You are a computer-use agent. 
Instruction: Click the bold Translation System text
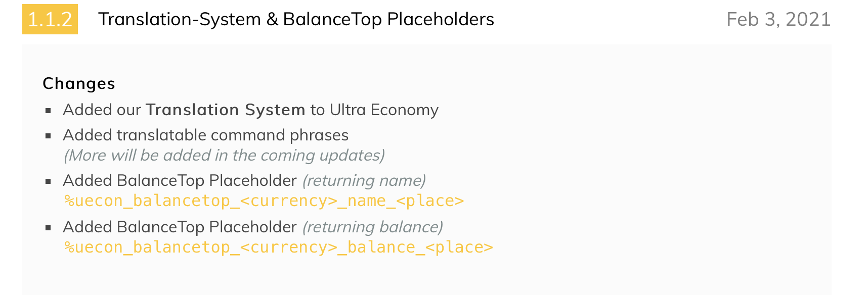(x=226, y=110)
